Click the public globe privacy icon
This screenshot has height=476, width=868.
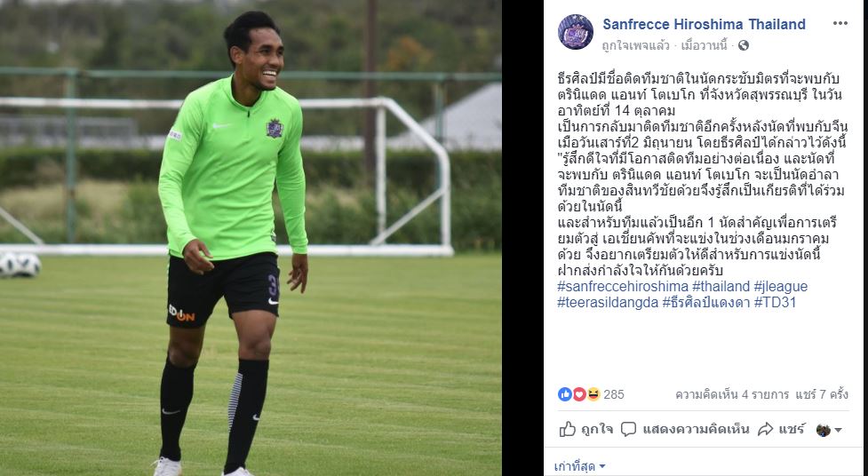point(744,45)
